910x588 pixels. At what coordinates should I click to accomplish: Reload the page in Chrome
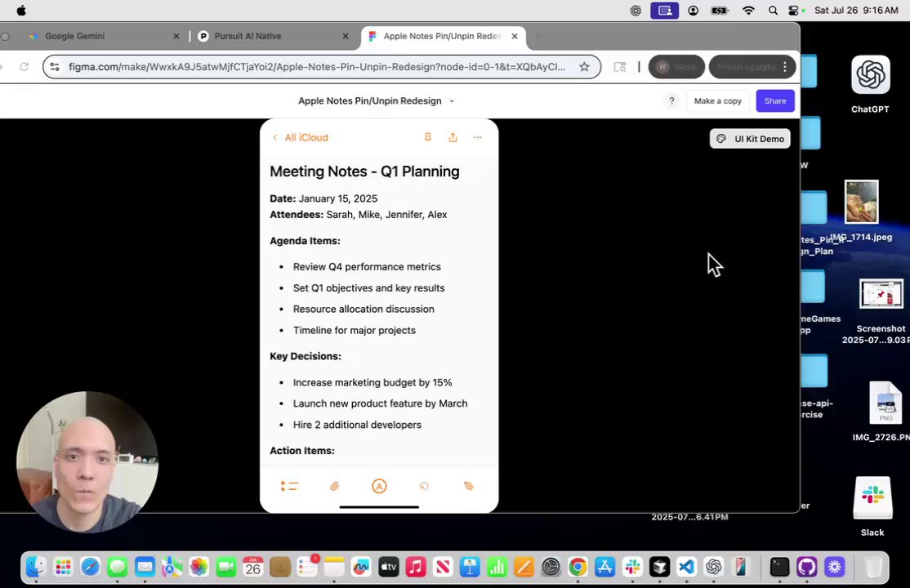pos(24,67)
